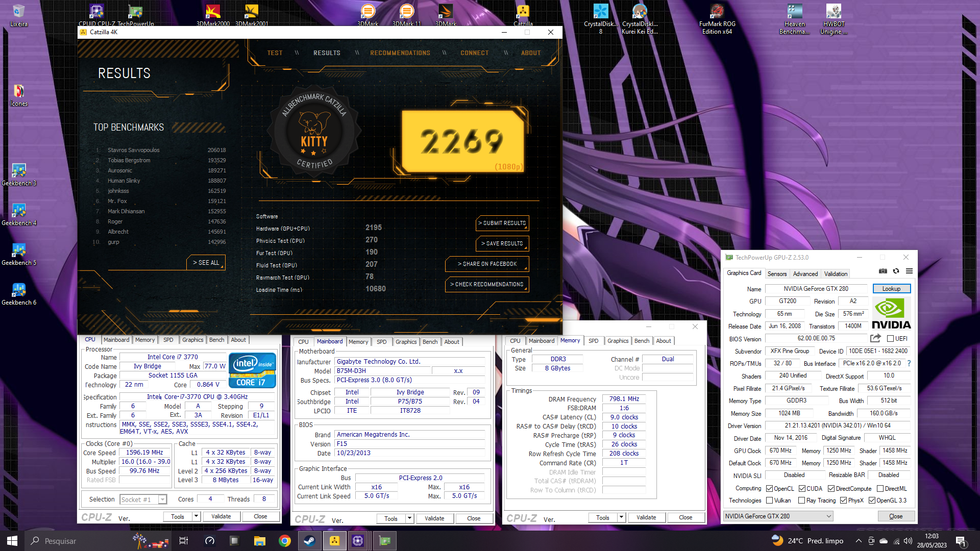Toggle the PhysX checkbox

point(844,500)
